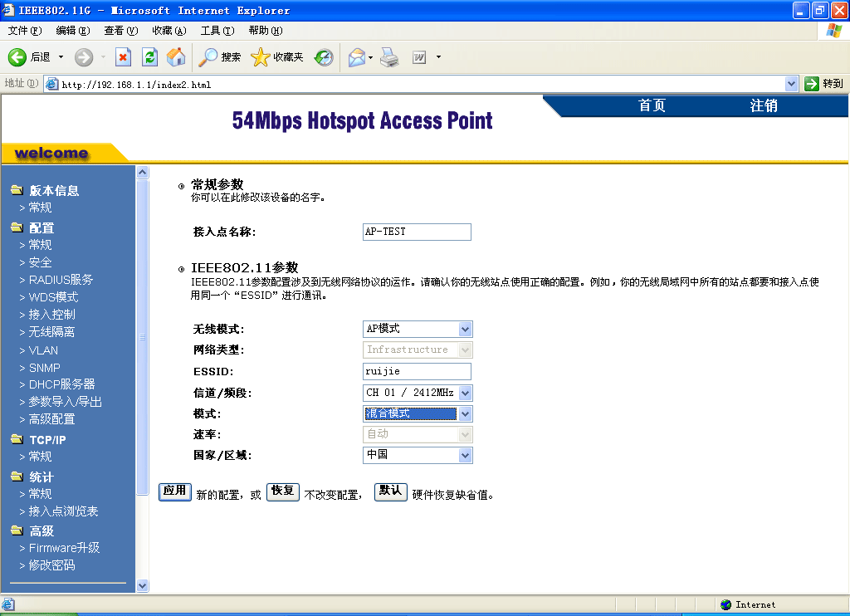The height and width of the screenshot is (616, 850).
Task: Open the 信道/频段 channel dropdown
Action: [465, 394]
